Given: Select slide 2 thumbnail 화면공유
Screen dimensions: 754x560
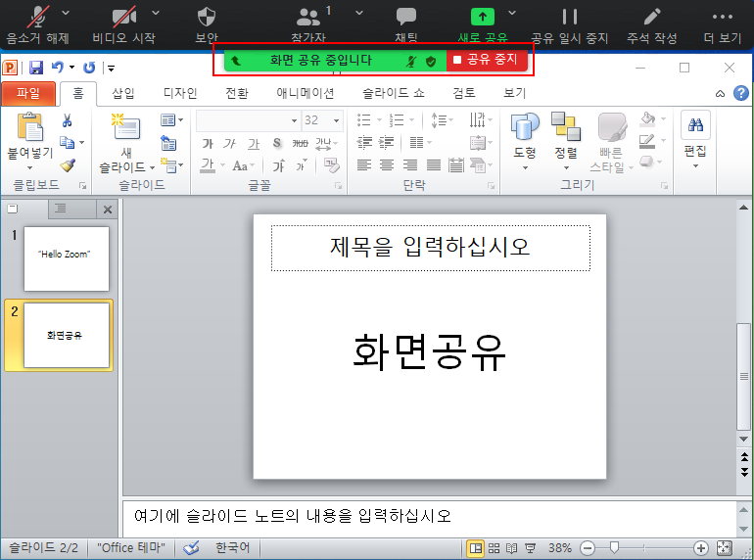Looking at the screenshot, I should pos(67,335).
